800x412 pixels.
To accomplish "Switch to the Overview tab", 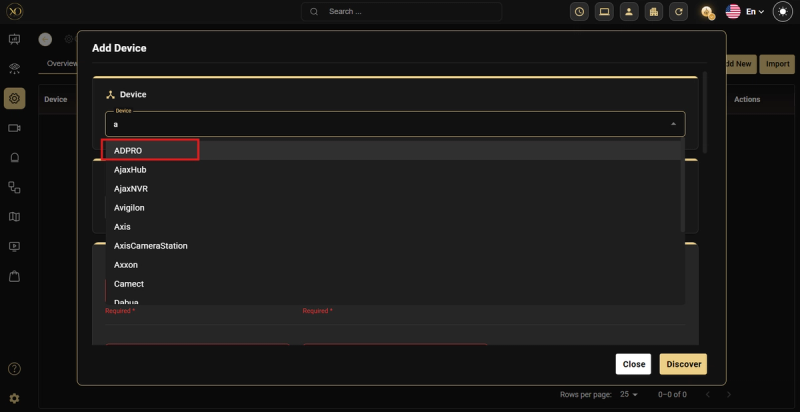I will (62, 64).
